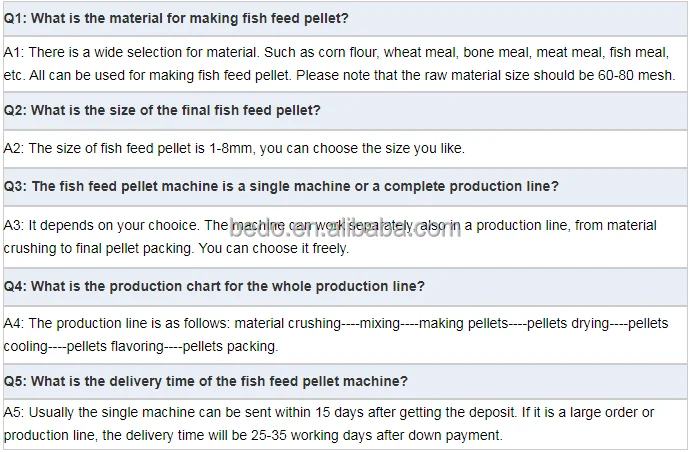Click Q2 question about final pellet size
Screen dimensions: 690x452
tap(345, 110)
